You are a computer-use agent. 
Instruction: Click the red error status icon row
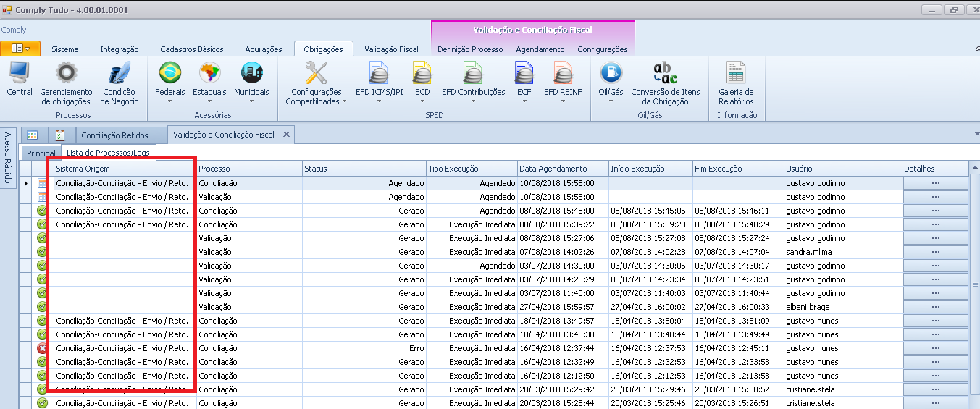(42, 348)
